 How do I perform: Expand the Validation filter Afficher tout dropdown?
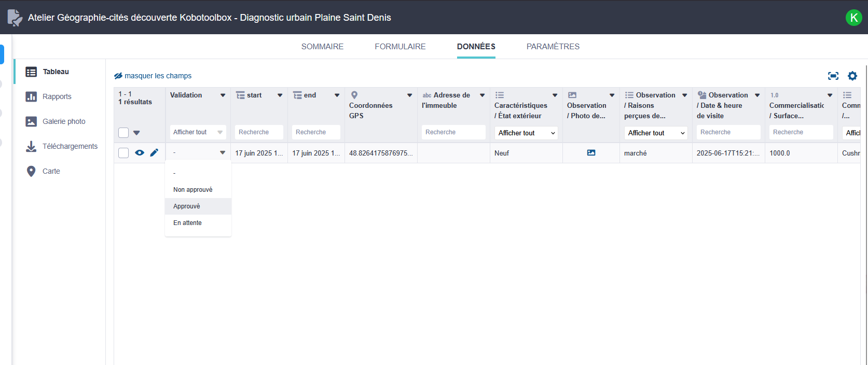pyautogui.click(x=198, y=132)
